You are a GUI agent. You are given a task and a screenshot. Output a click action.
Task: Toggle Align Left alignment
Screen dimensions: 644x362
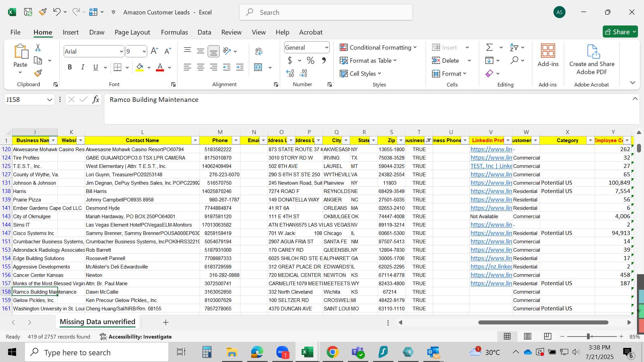[187, 67]
